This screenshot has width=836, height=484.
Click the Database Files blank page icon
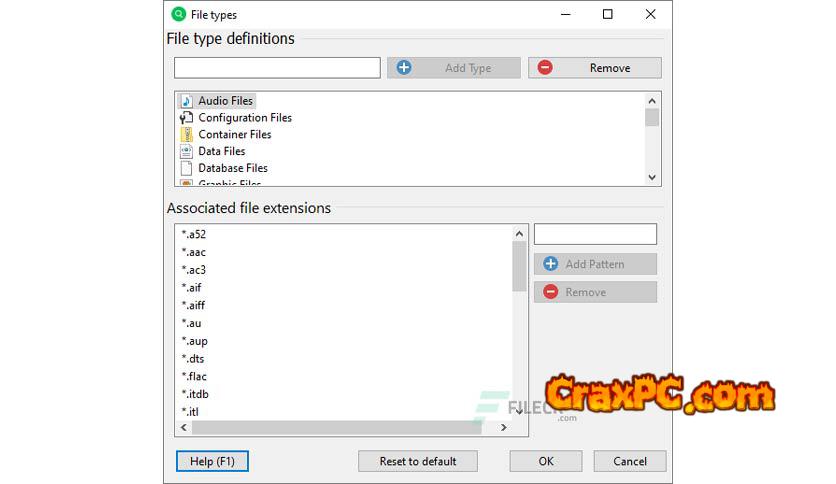(186, 168)
